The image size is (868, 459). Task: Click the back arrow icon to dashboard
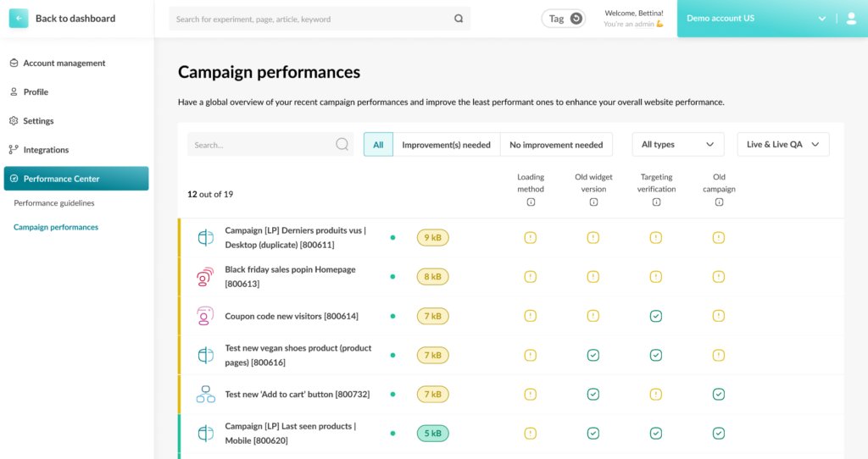tap(19, 19)
